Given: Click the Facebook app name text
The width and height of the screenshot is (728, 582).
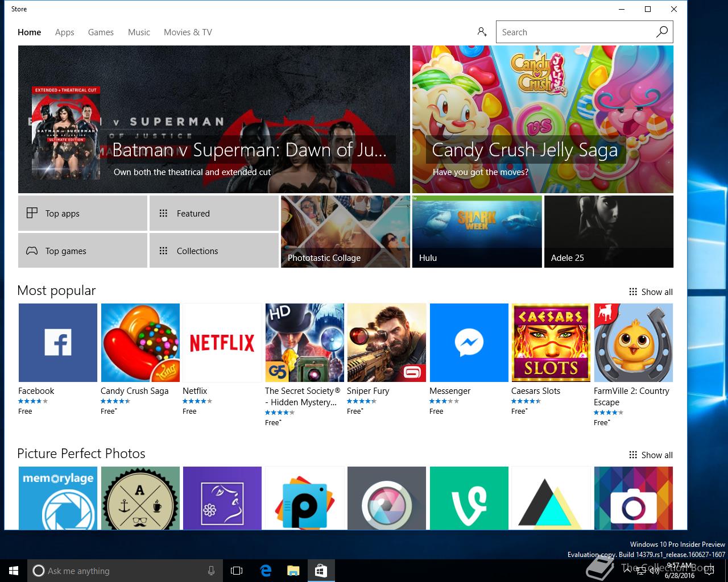Looking at the screenshot, I should coord(36,391).
